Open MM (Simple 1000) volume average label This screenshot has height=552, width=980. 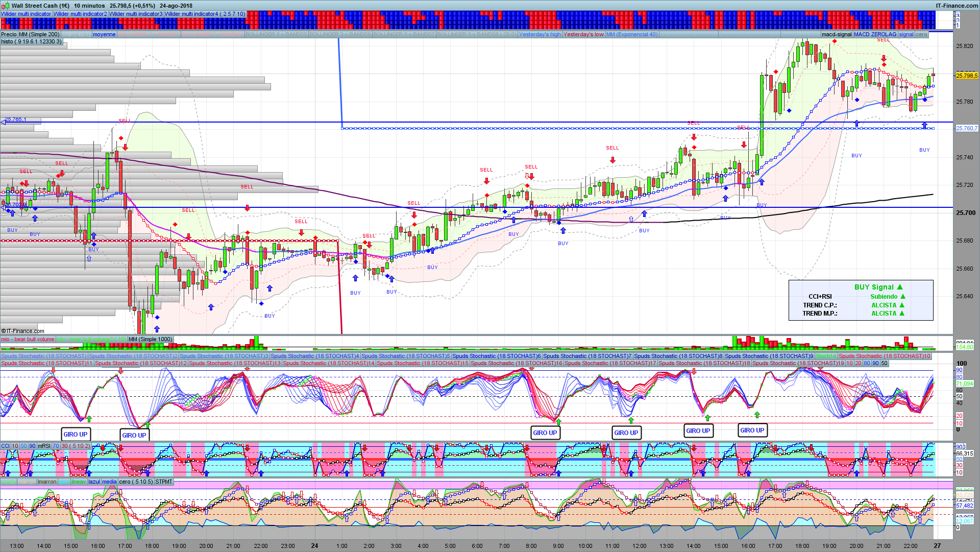point(151,339)
